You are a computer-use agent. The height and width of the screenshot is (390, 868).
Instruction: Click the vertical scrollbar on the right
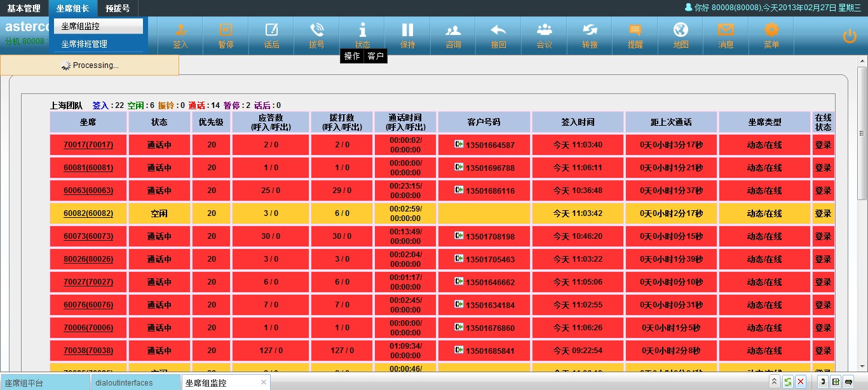coord(862,133)
